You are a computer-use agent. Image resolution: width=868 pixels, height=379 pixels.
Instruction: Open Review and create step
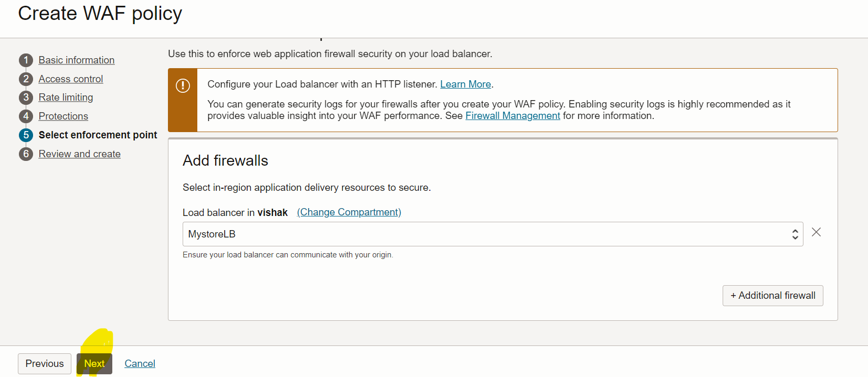tap(80, 154)
